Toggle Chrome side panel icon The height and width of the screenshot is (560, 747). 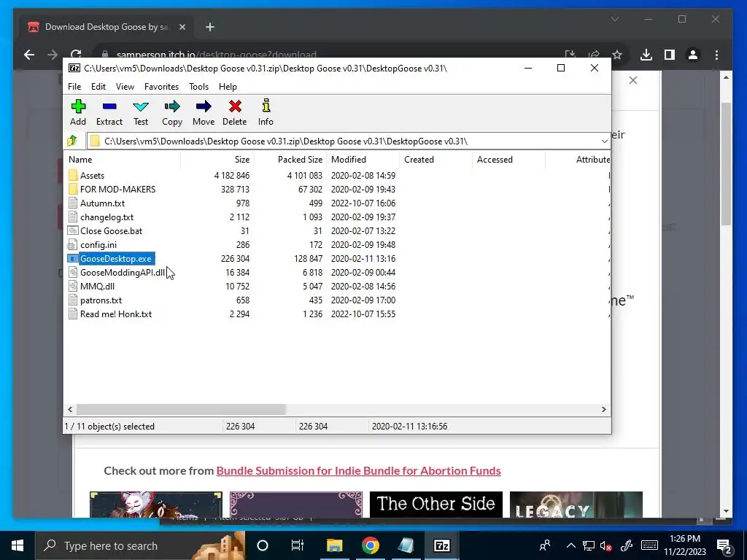(670, 55)
